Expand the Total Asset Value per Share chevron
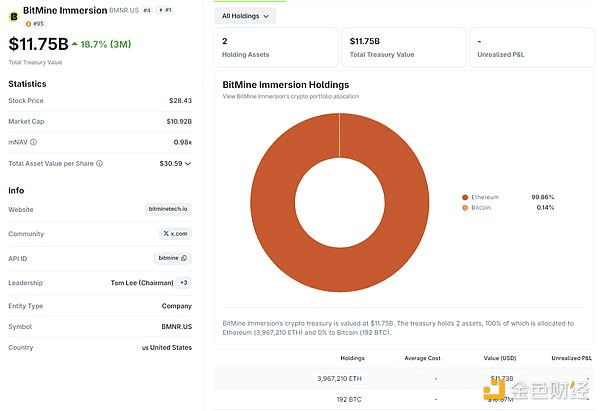 click(188, 163)
